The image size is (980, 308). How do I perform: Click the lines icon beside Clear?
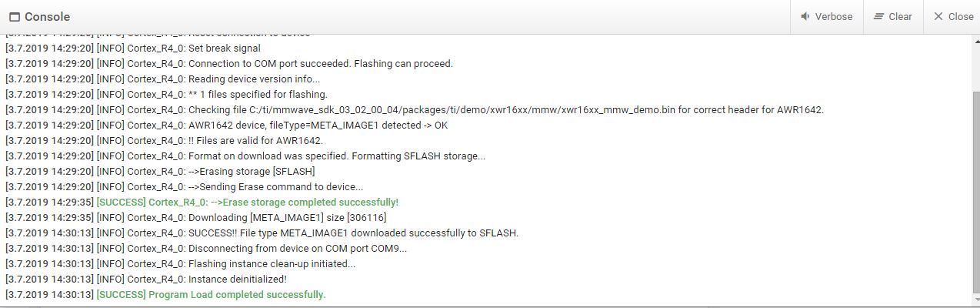click(x=878, y=16)
